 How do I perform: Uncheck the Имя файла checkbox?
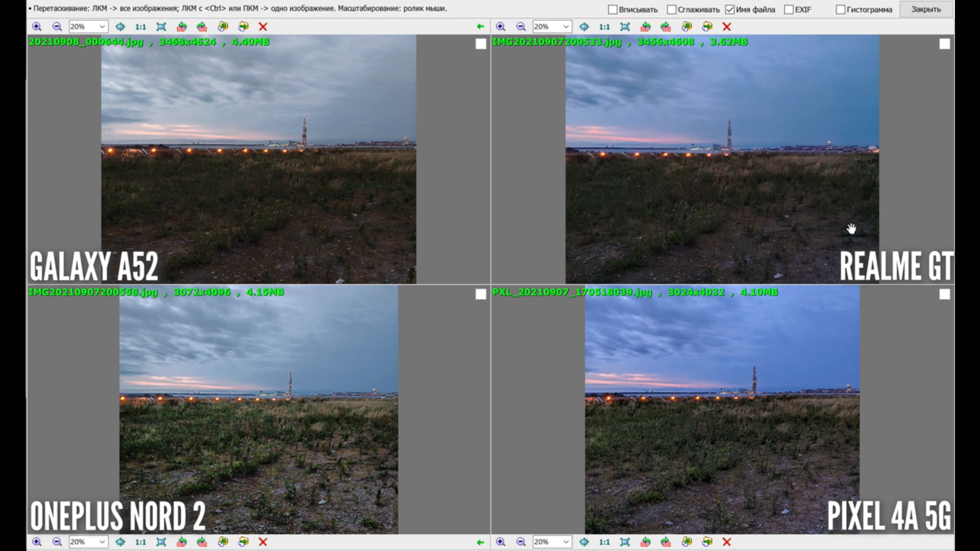(x=730, y=10)
